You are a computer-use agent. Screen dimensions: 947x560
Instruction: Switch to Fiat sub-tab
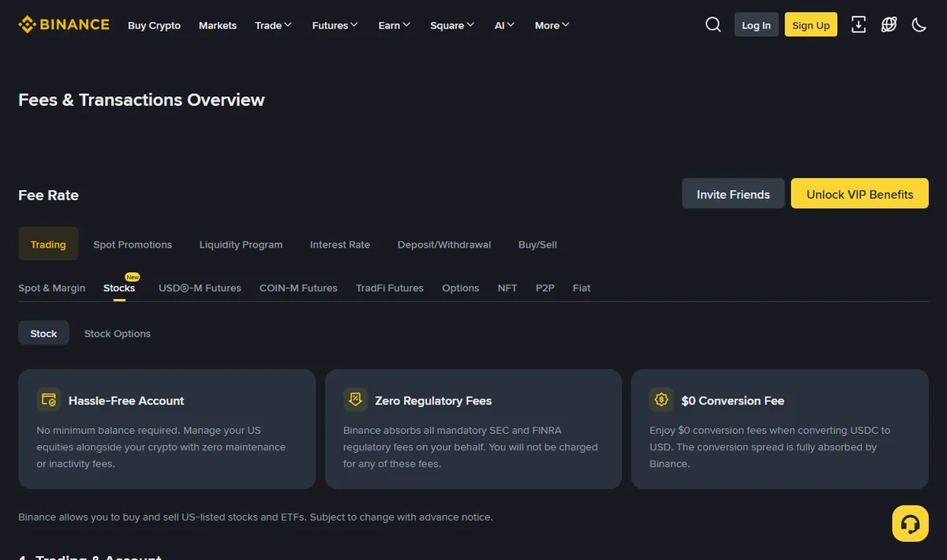click(x=582, y=288)
